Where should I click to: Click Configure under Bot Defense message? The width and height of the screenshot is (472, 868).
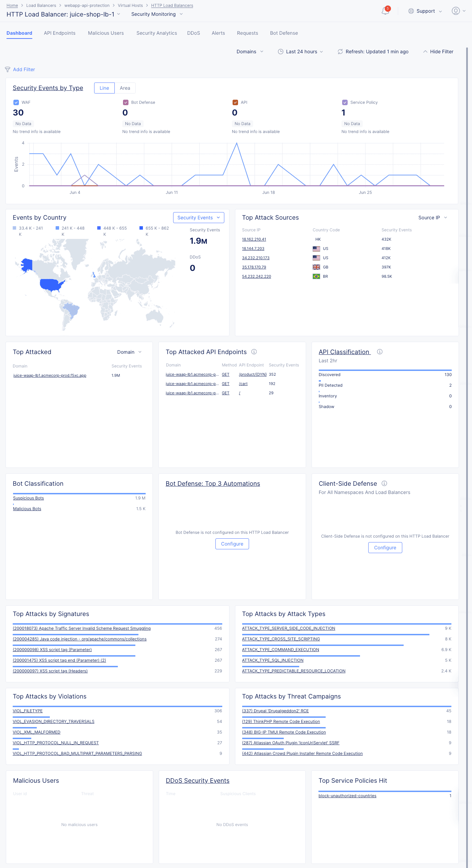232,544
